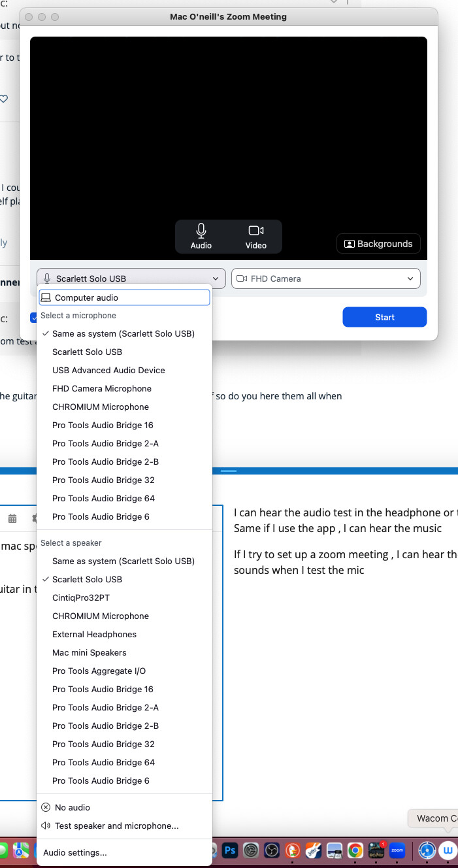Toggle the blue checkbox below microphone dropdown
Viewport: 458px width, 868px height.
pos(33,318)
